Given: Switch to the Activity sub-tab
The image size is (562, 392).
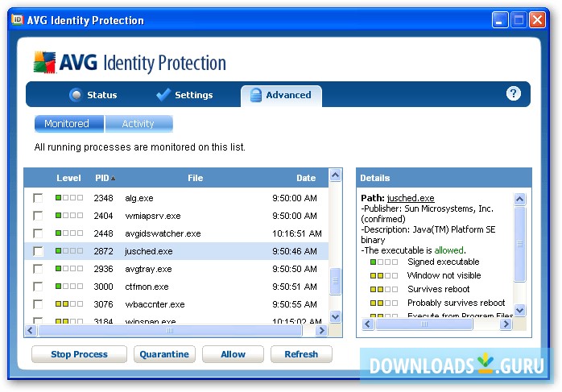Looking at the screenshot, I should pyautogui.click(x=138, y=124).
